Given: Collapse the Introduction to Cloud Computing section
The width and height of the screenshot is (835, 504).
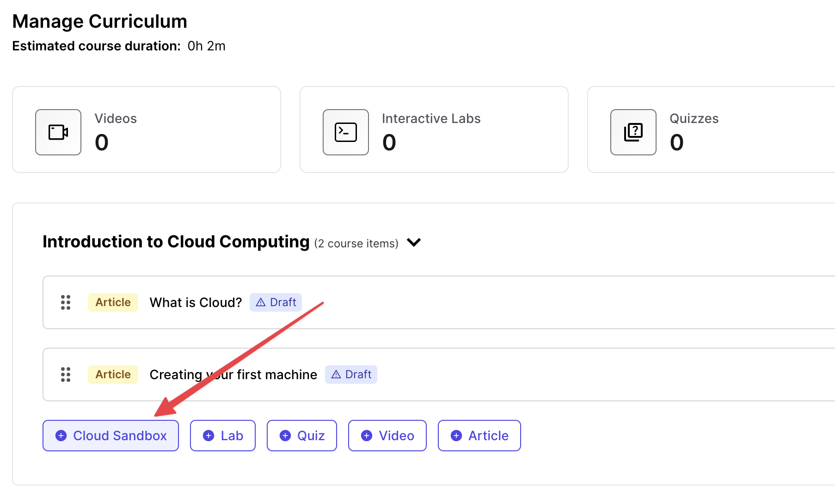Looking at the screenshot, I should tap(414, 242).
